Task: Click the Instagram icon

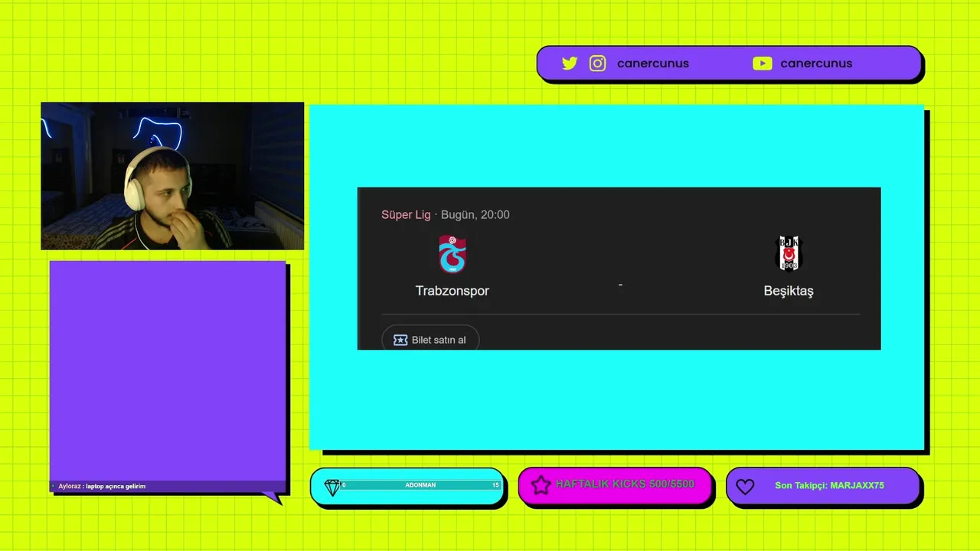Action: pyautogui.click(x=597, y=64)
